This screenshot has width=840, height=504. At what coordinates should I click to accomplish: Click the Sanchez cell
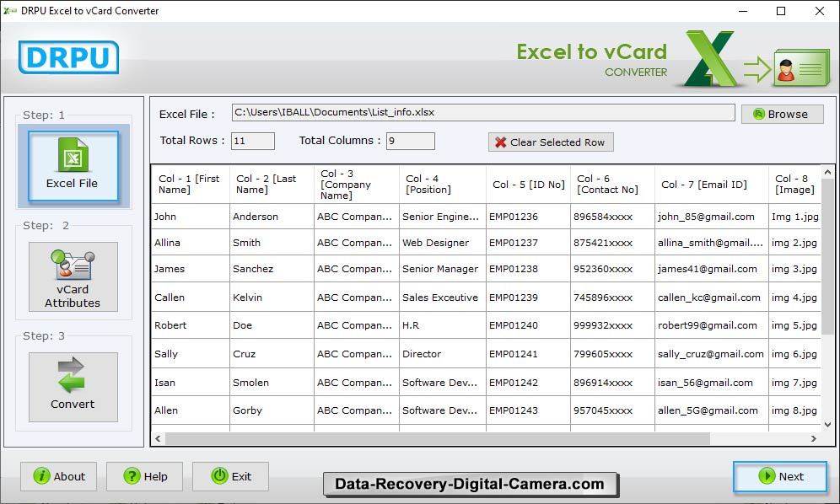272,269
